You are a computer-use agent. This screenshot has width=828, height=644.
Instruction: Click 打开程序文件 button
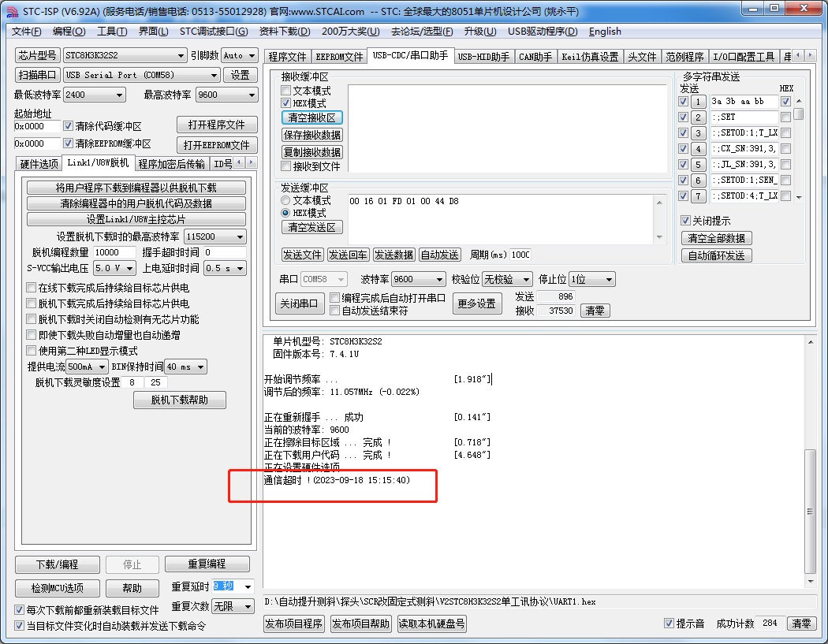(x=217, y=125)
